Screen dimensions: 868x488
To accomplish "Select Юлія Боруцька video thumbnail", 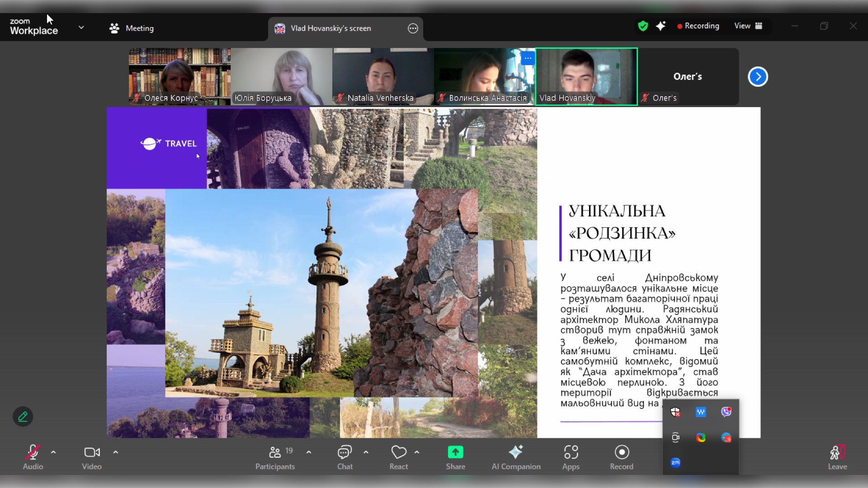I will tap(281, 76).
